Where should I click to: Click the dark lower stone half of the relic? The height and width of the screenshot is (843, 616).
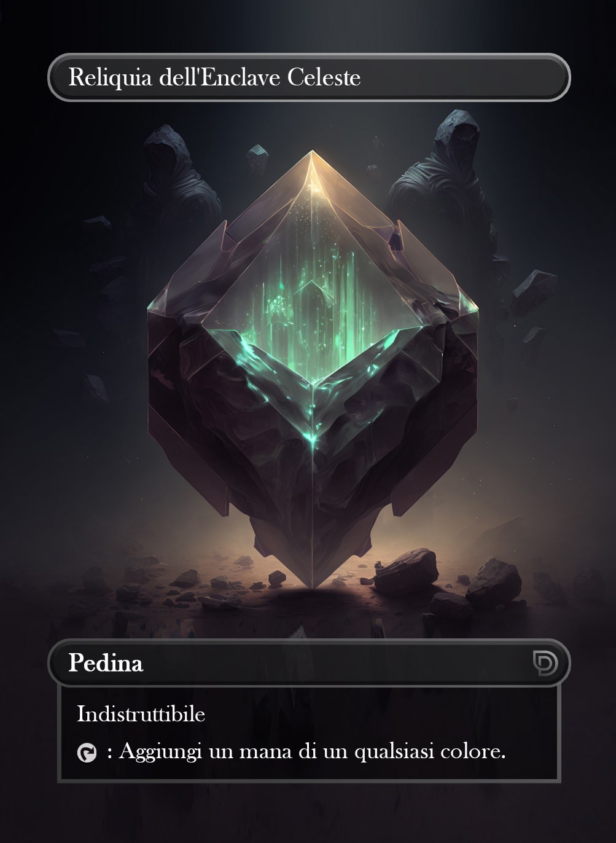(312, 467)
